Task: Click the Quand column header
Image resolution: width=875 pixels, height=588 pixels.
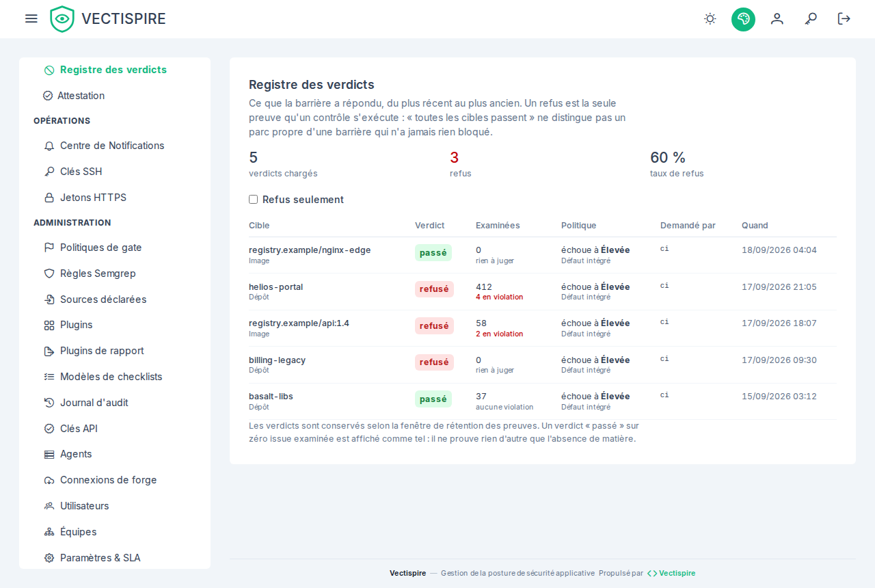Action: coord(755,226)
